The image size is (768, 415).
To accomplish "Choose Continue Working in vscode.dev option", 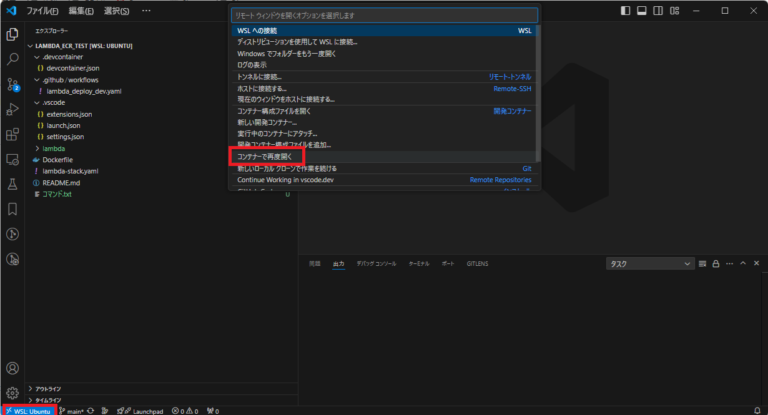I will [x=384, y=180].
